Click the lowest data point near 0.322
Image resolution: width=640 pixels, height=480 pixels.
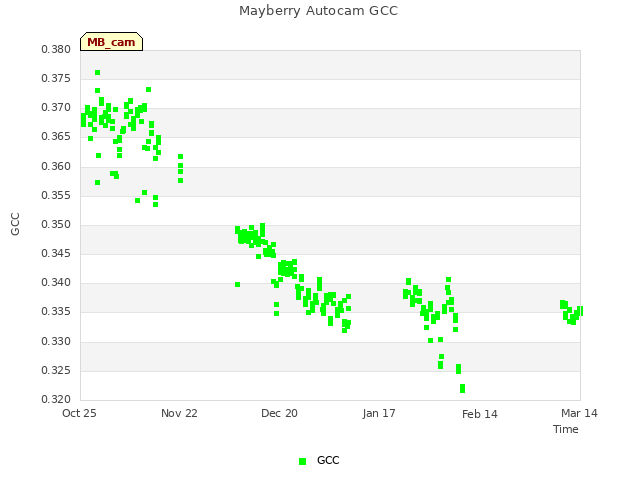click(462, 389)
